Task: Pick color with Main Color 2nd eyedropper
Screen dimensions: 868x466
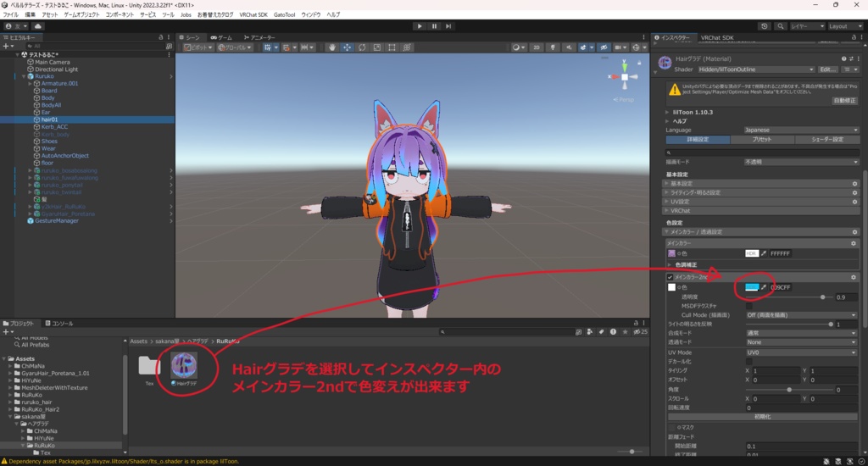Action: (764, 287)
